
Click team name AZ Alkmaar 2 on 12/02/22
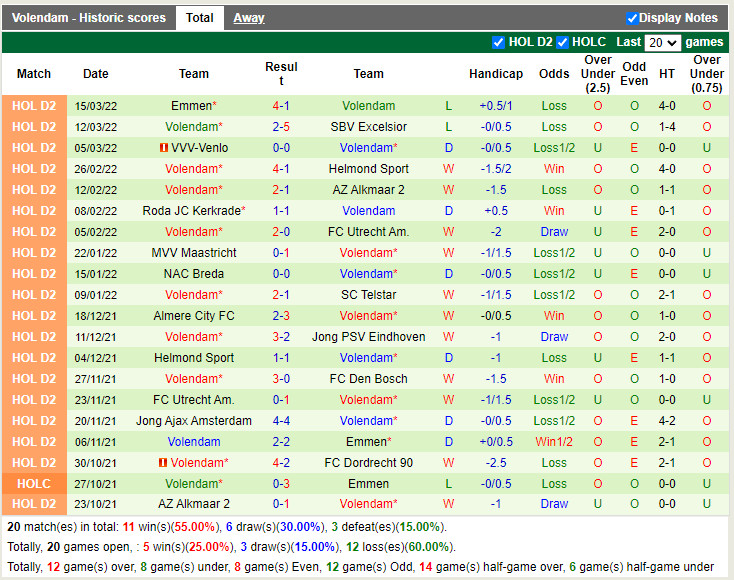pyautogui.click(x=368, y=190)
